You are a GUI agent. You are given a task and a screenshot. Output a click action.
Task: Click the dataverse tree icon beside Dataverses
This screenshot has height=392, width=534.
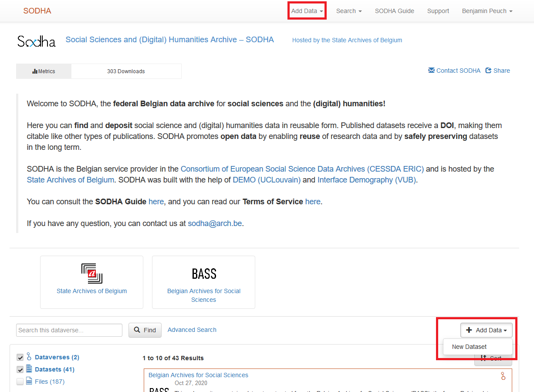coord(29,356)
